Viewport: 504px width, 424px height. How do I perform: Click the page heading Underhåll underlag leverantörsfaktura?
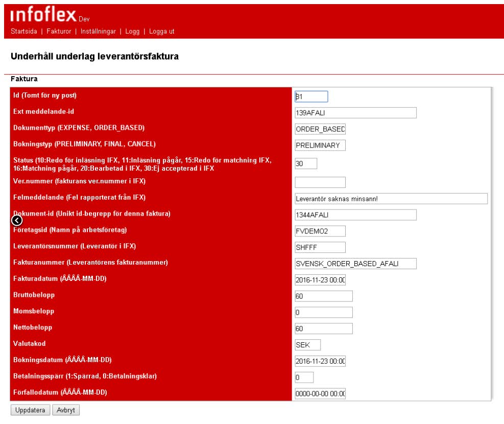point(94,56)
